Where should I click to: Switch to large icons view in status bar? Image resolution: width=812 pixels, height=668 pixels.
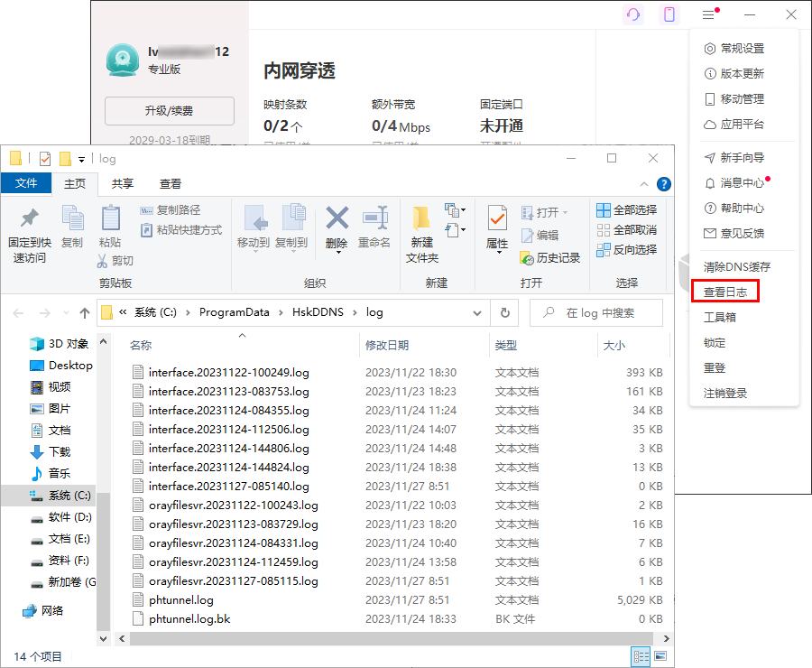pyautogui.click(x=660, y=656)
